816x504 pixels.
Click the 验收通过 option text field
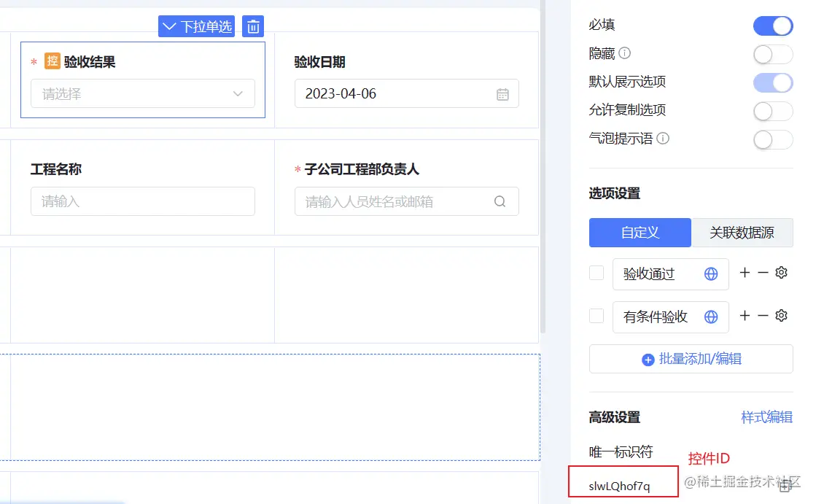pyautogui.click(x=670, y=274)
